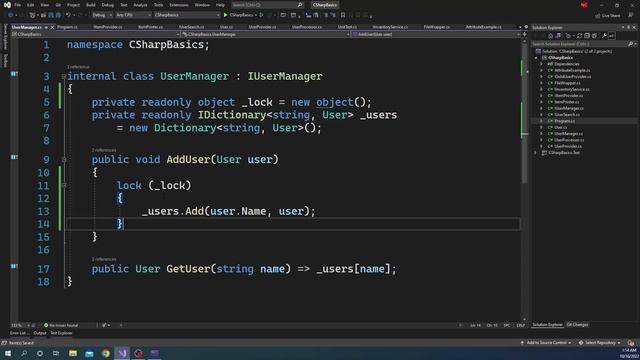Click the references CodeLens above GetUser

pyautogui.click(x=104, y=259)
